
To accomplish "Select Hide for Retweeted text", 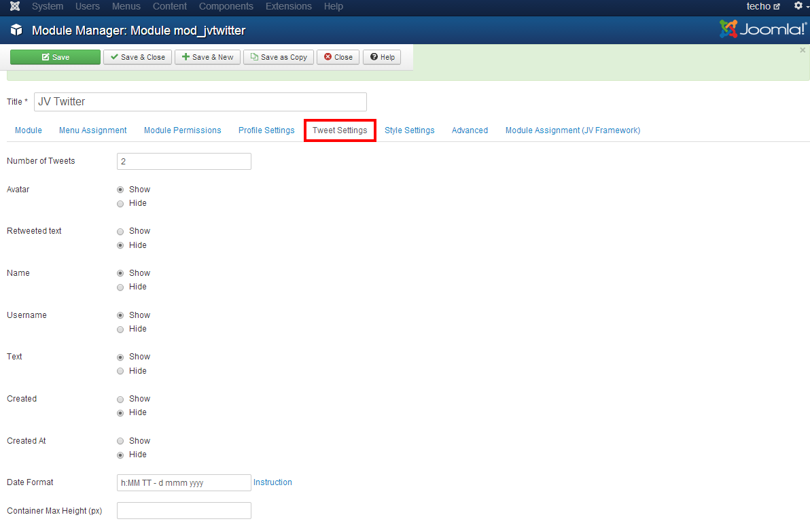I will click(x=120, y=245).
